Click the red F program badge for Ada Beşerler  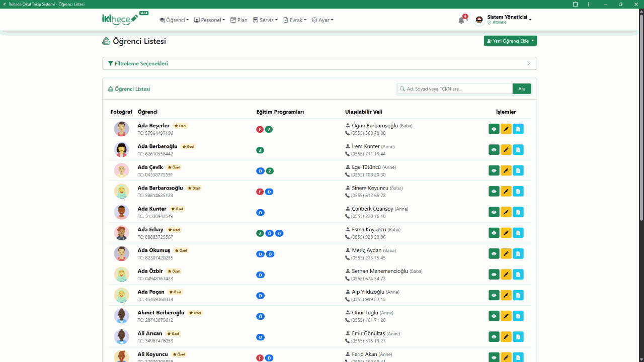pos(260,129)
